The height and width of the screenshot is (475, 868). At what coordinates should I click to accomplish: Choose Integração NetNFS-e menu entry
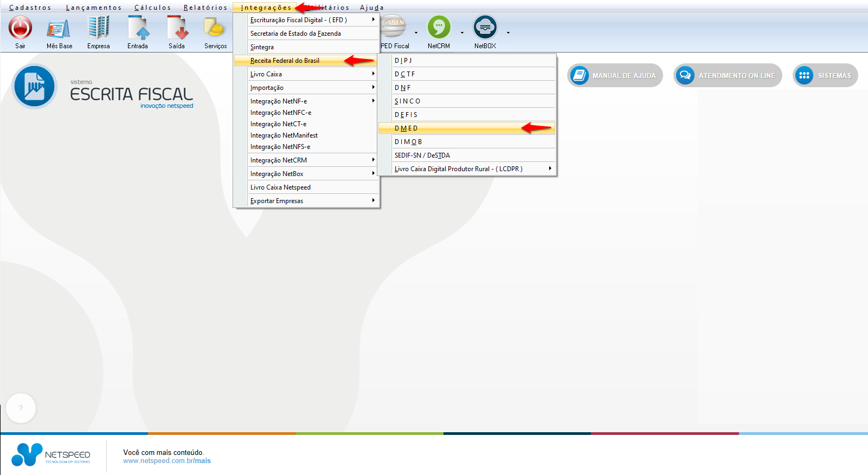306,147
